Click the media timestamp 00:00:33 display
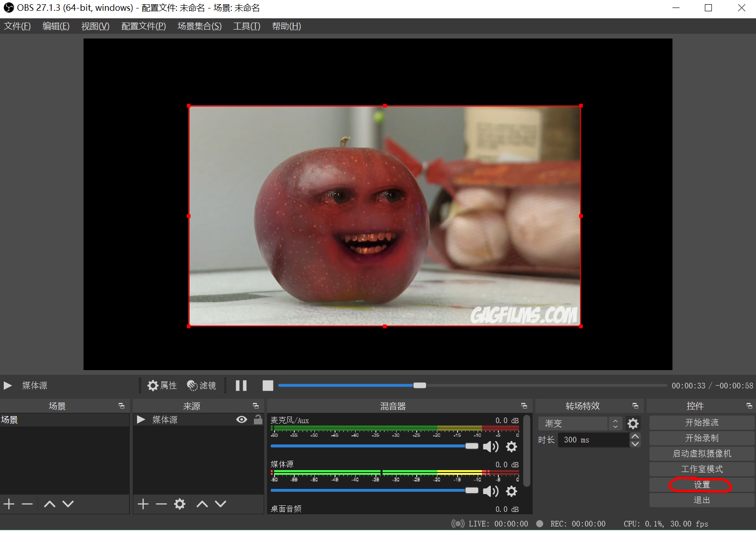Screen dimensions: 756x534 click(x=688, y=386)
